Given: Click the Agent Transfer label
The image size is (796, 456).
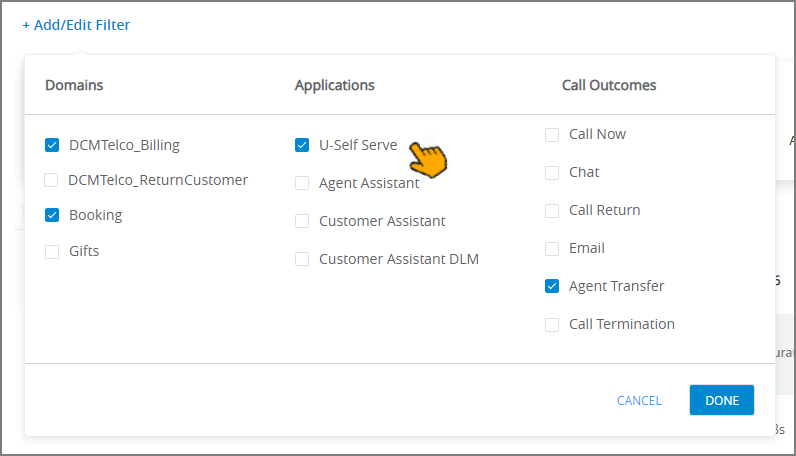Looking at the screenshot, I should coord(616,286).
